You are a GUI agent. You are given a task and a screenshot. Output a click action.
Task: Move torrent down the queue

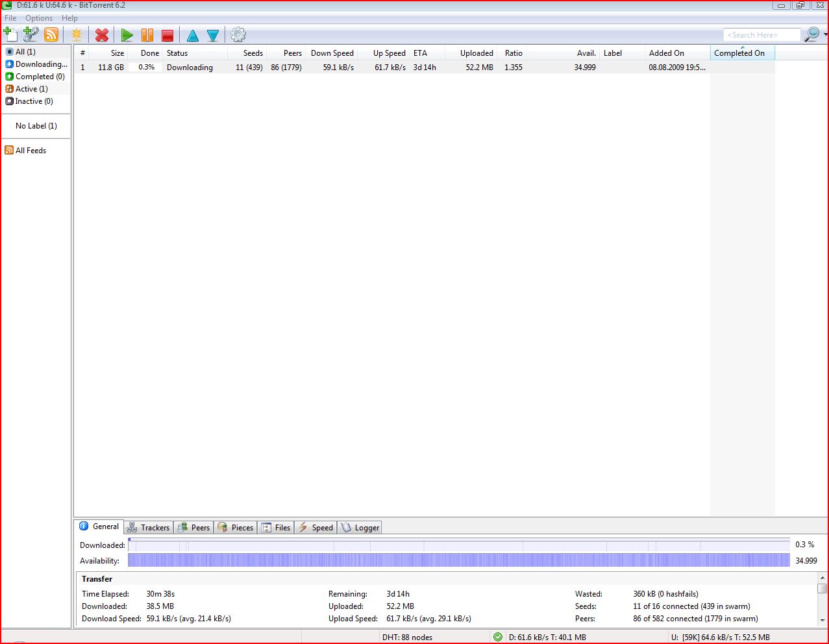click(x=213, y=35)
